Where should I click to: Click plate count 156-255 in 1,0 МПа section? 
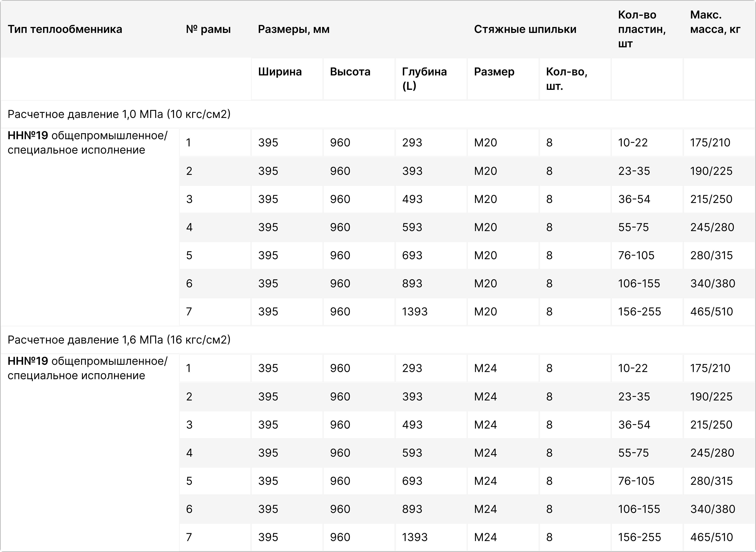click(x=639, y=312)
